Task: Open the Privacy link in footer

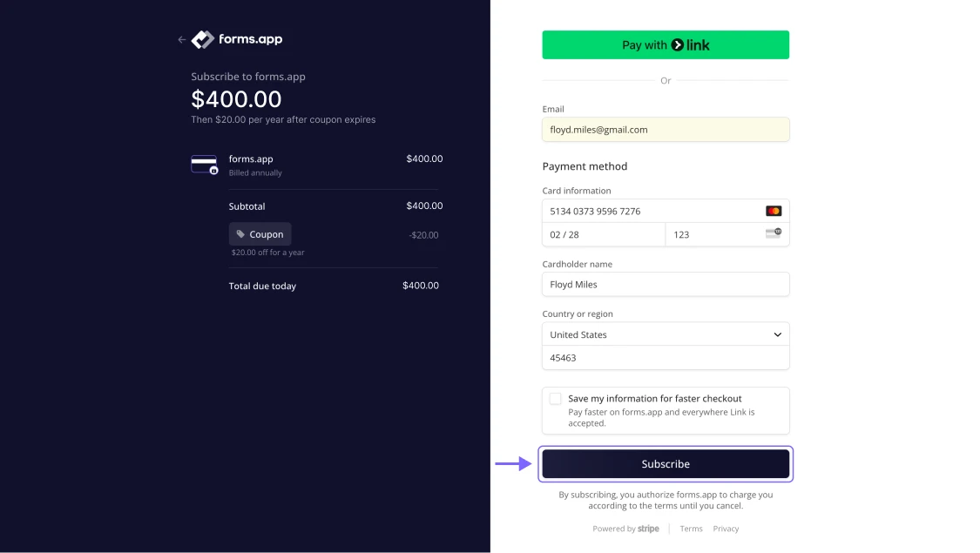Action: point(726,529)
